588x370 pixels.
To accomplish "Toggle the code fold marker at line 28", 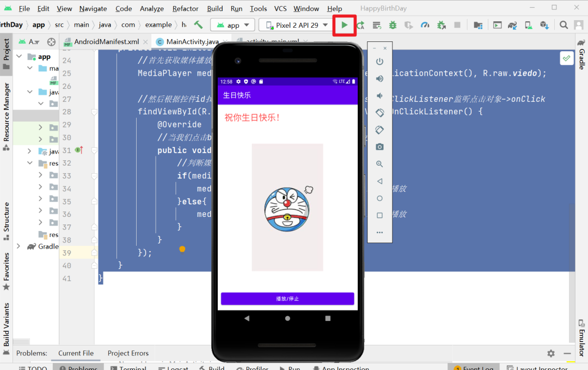I will point(94,112).
